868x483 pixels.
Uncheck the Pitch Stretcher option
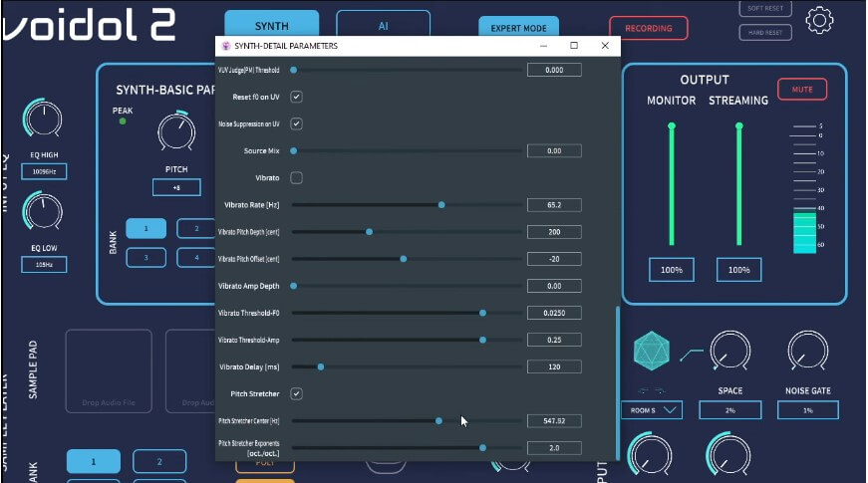click(296, 394)
